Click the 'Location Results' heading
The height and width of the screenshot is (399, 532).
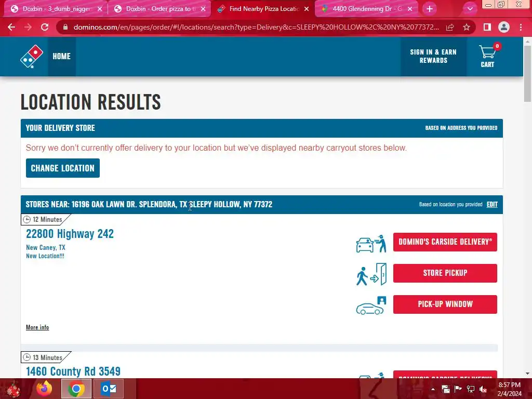coord(90,102)
